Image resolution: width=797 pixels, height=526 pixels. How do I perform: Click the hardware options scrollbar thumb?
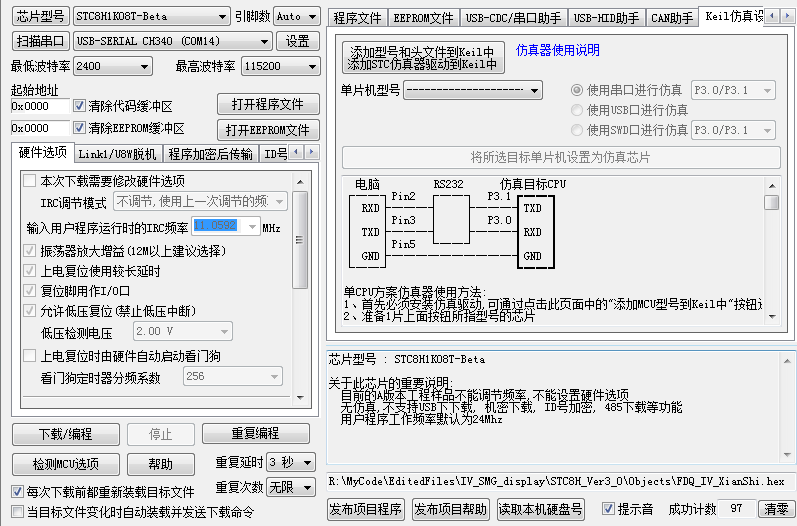[300, 240]
